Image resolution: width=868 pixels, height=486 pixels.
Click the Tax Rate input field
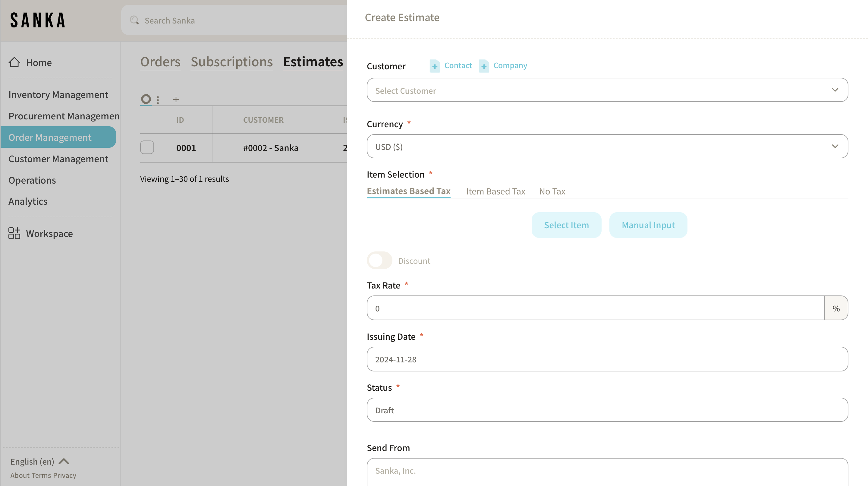click(x=596, y=308)
